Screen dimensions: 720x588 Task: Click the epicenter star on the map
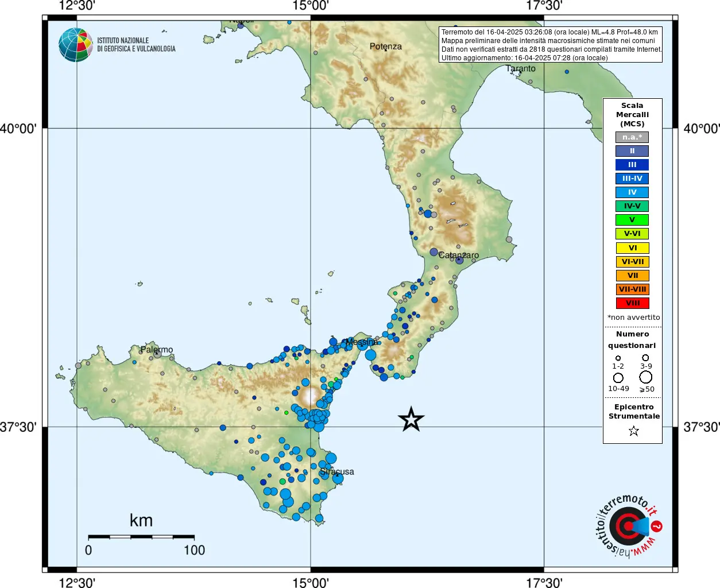411,419
